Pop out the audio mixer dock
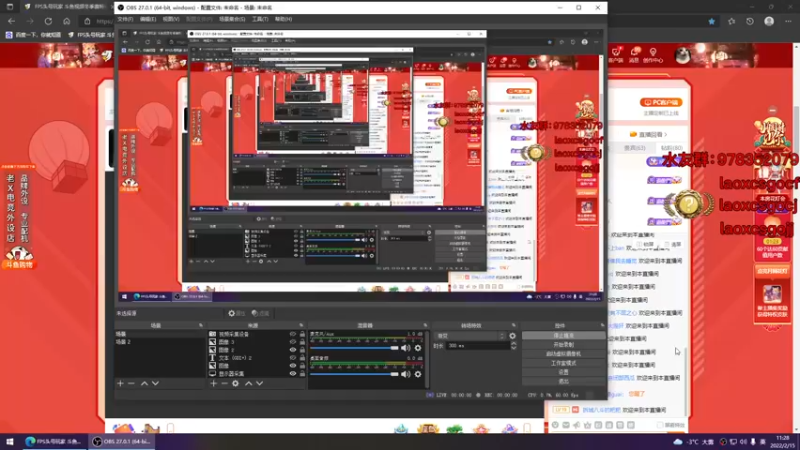The width and height of the screenshot is (800, 450). click(x=425, y=325)
